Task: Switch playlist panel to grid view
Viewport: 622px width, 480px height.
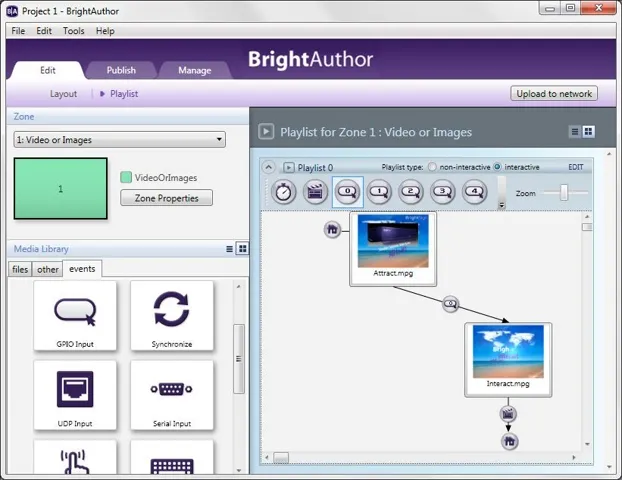Action: click(x=588, y=132)
